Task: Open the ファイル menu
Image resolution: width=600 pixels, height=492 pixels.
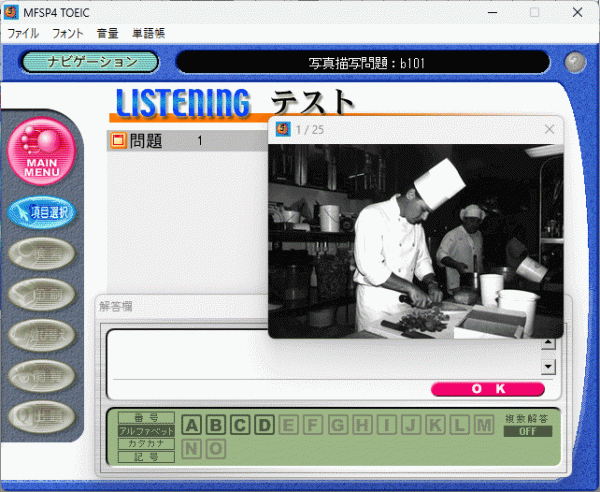Action: (23, 33)
